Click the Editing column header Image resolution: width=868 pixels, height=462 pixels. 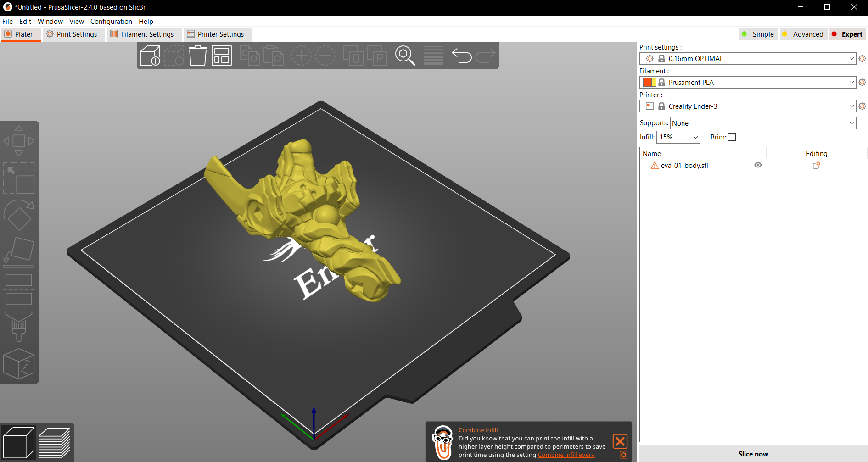point(817,154)
